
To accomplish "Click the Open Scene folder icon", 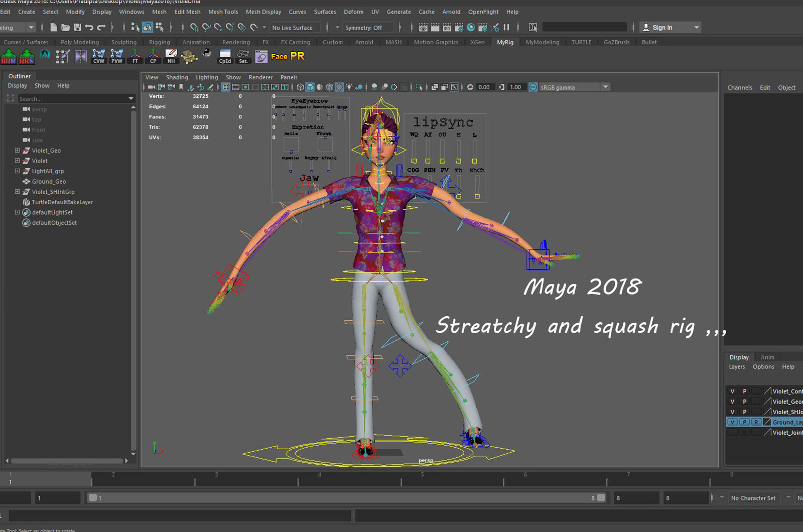I will tap(66, 28).
